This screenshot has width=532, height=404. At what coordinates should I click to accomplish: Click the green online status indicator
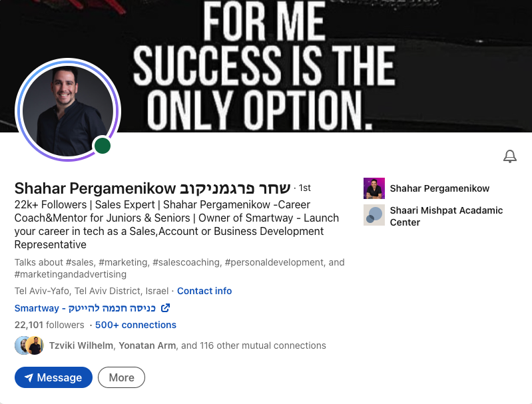(x=103, y=146)
